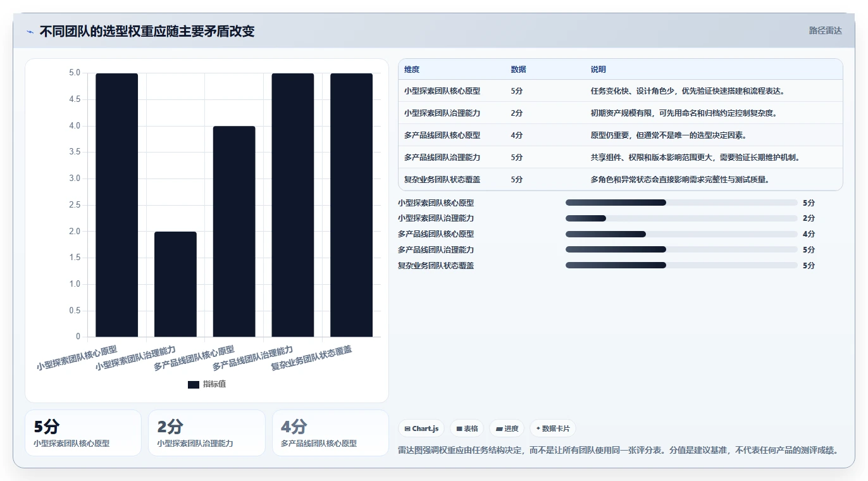The image size is (868, 481).
Task: Click the description starting 多角色和异常状态
Action: (x=680, y=179)
